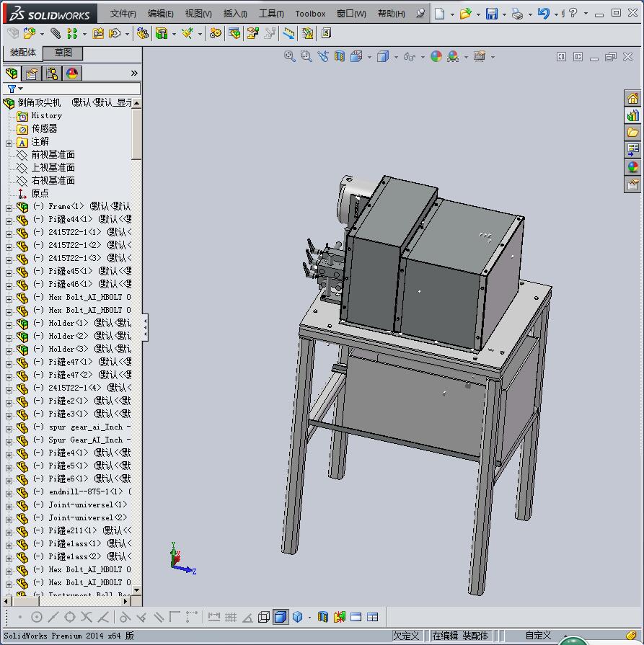Click scroll down arrow of feature tree
This screenshot has height=645, width=644.
click(137, 590)
